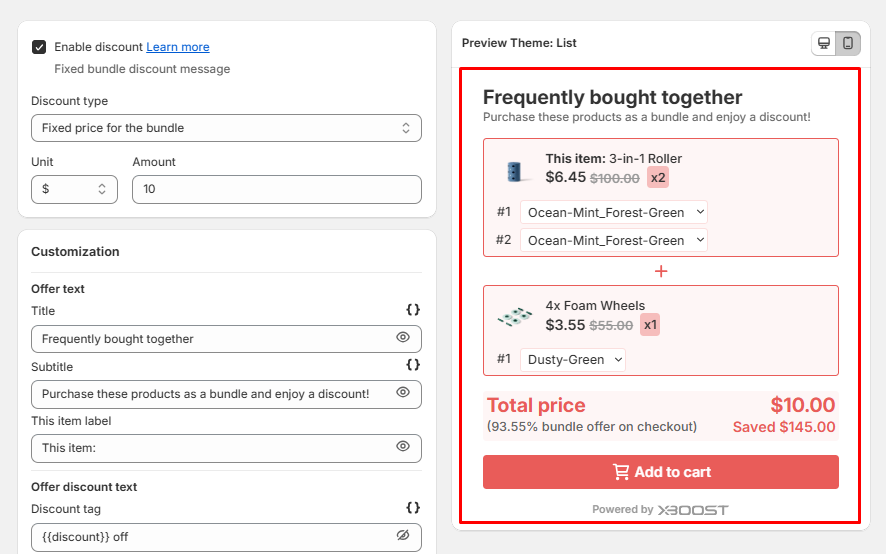Open the Learn more link
The image size is (886, 554).
[x=178, y=47]
